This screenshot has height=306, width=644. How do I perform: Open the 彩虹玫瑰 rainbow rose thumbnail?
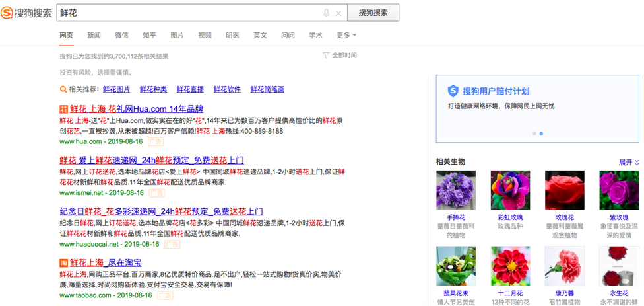[511, 190]
